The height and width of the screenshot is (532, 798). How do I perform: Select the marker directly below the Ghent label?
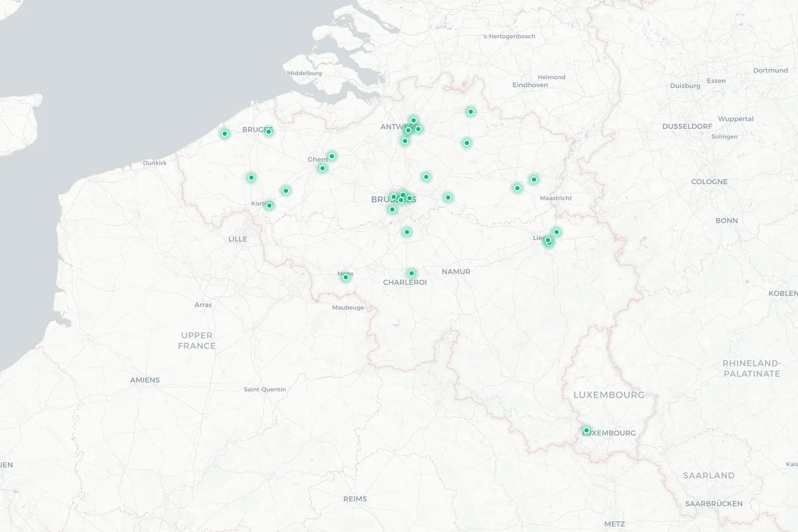pyautogui.click(x=323, y=168)
